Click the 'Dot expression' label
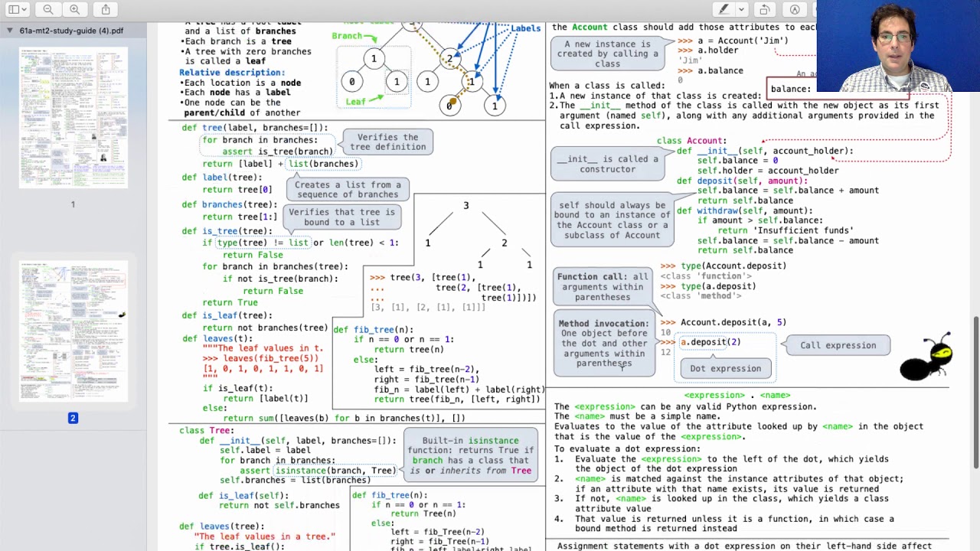Screen dimensions: 980x551 click(725, 369)
